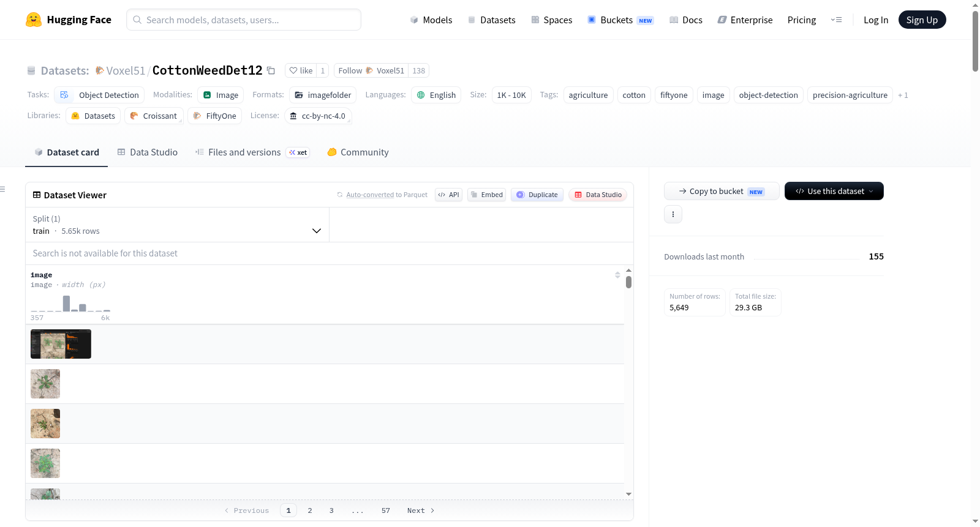Click the Embed button
This screenshot has width=980, height=527.
pos(486,195)
